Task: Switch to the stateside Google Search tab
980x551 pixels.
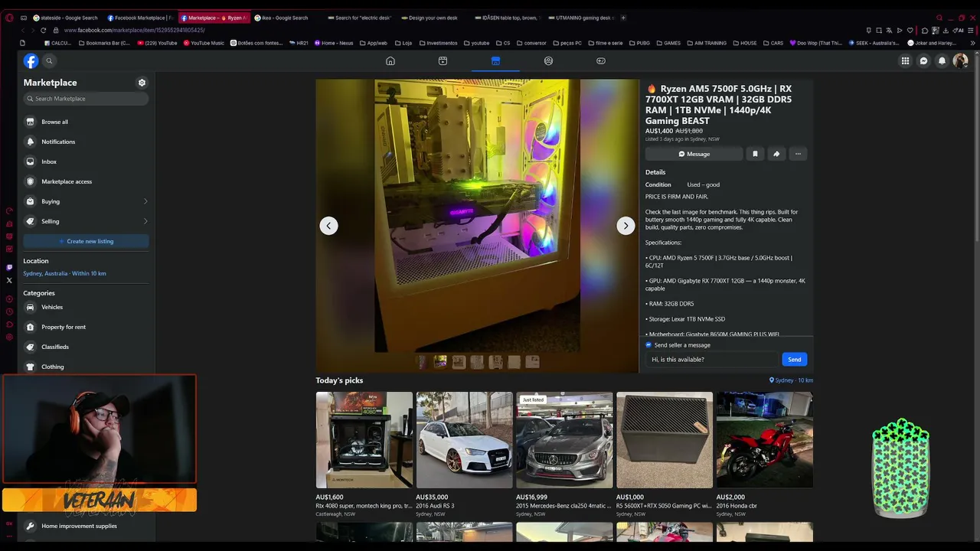Action: click(x=66, y=18)
